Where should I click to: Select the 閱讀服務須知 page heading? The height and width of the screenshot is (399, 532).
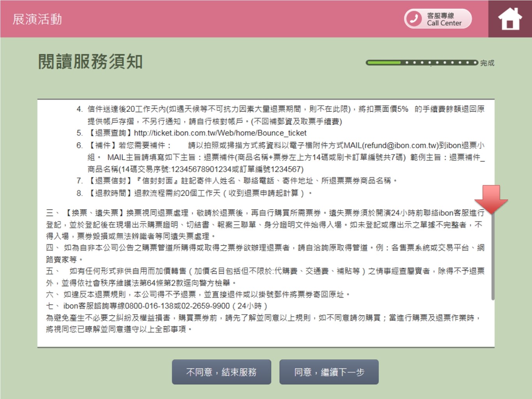tap(90, 62)
